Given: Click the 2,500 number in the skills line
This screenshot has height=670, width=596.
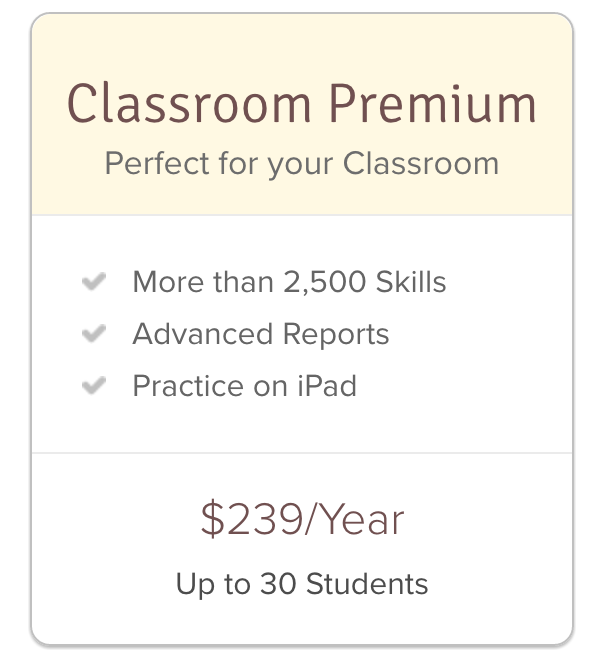Looking at the screenshot, I should [325, 282].
